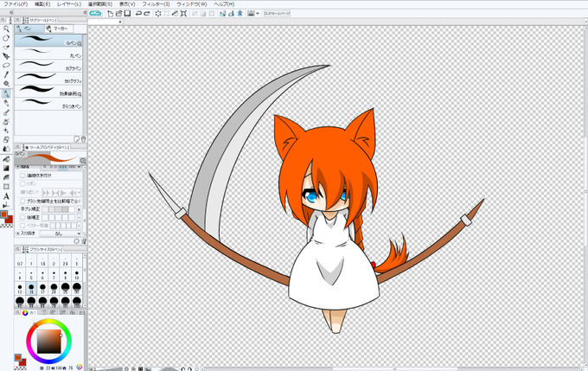This screenshot has height=371, width=588.
Task: Toggle Snap to grid toolbar icon
Action: click(240, 14)
